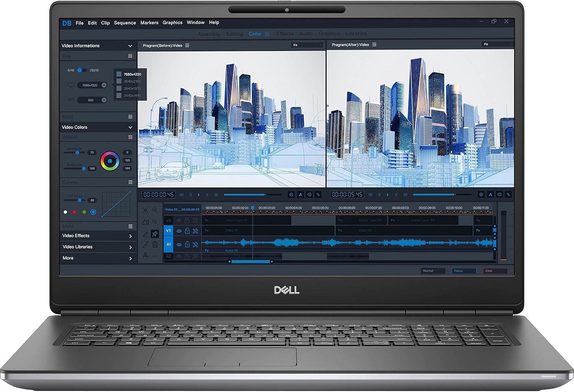This screenshot has width=574, height=392.
Task: Switch to the Audio workspace tab
Action: click(x=306, y=34)
